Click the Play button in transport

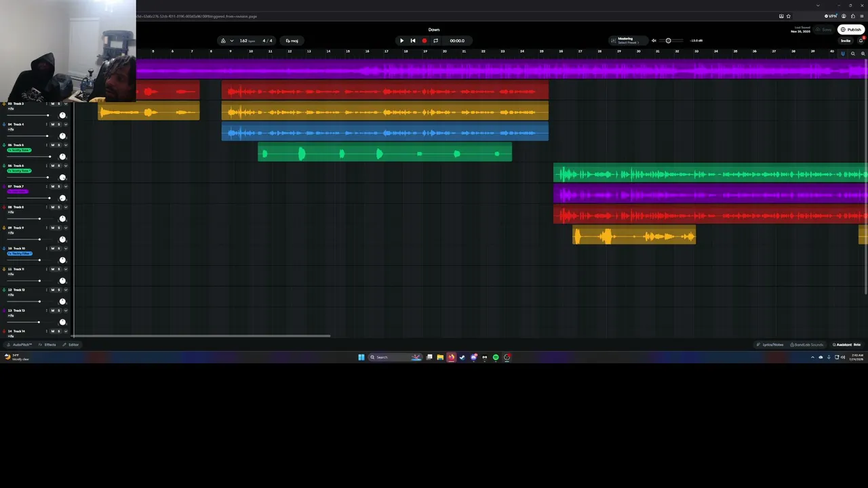pos(401,41)
